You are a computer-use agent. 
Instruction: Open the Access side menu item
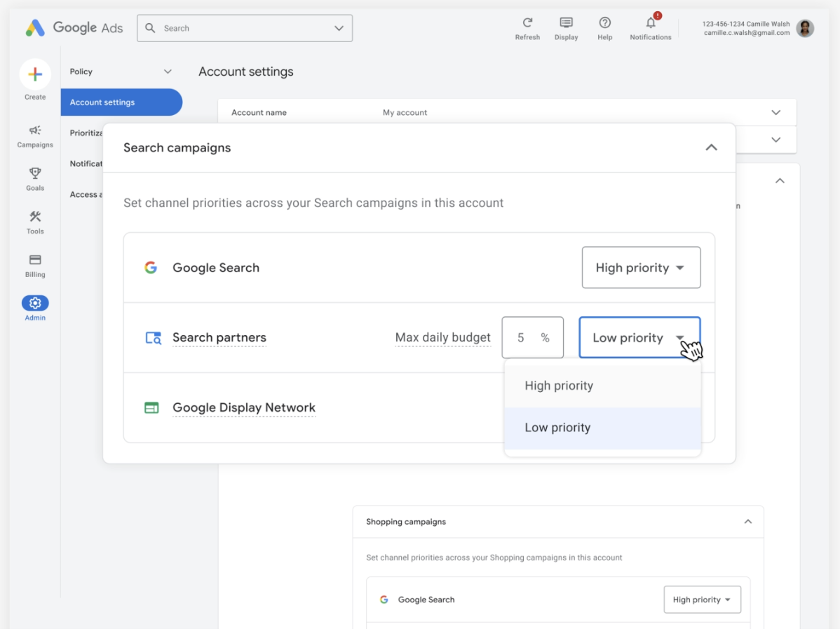[x=86, y=194]
